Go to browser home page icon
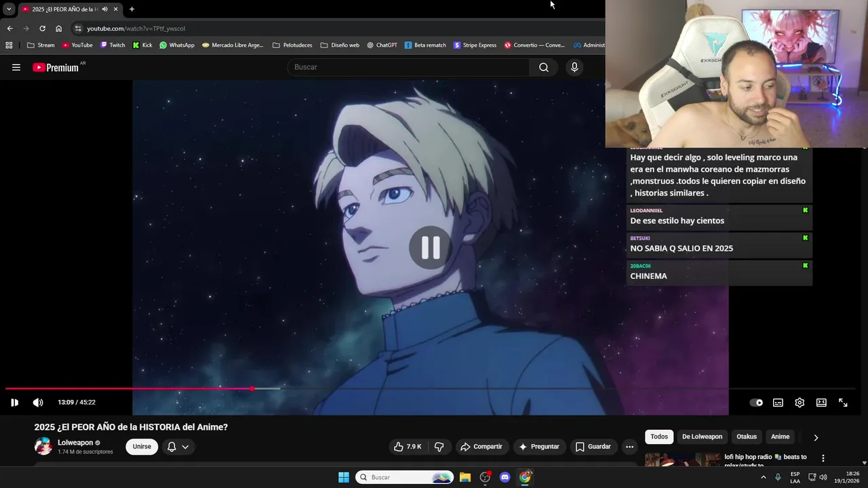The width and height of the screenshot is (868, 488). [x=58, y=28]
